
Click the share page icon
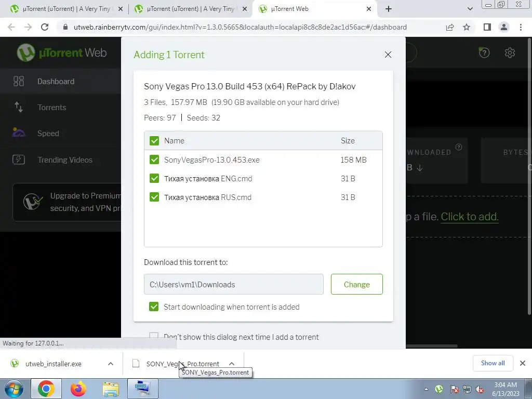pos(450,27)
